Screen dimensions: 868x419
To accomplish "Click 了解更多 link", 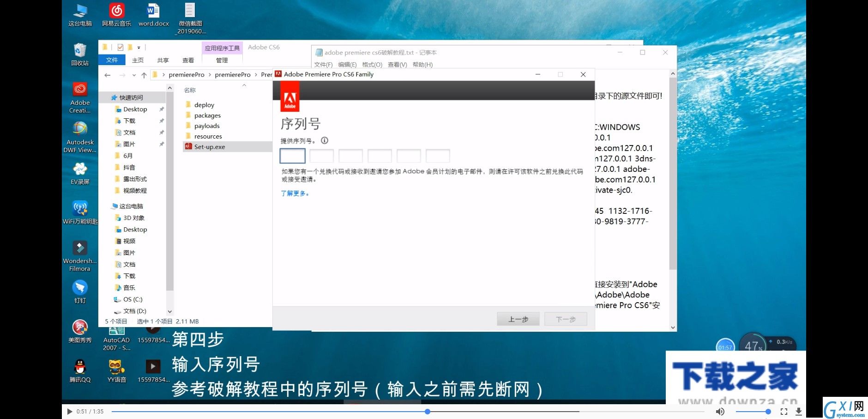I will click(x=295, y=194).
